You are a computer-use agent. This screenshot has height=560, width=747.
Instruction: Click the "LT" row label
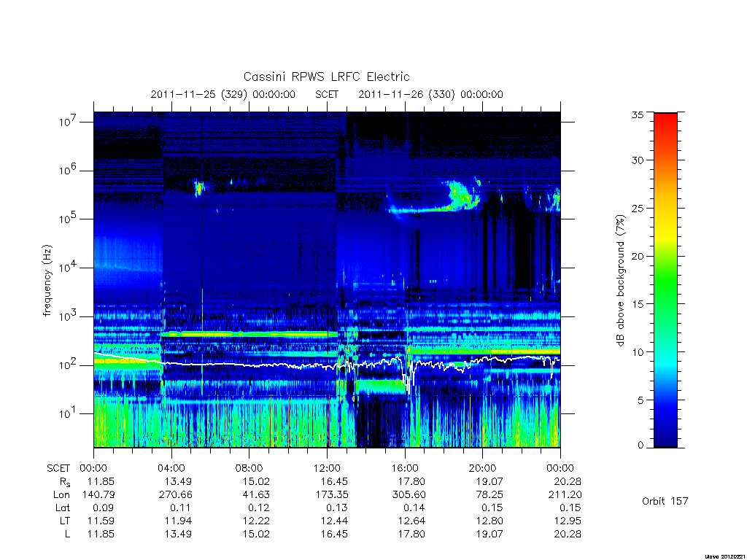tap(65, 521)
